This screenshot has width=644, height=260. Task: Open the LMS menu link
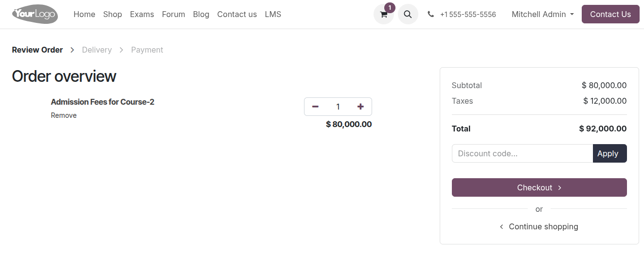[x=273, y=15]
